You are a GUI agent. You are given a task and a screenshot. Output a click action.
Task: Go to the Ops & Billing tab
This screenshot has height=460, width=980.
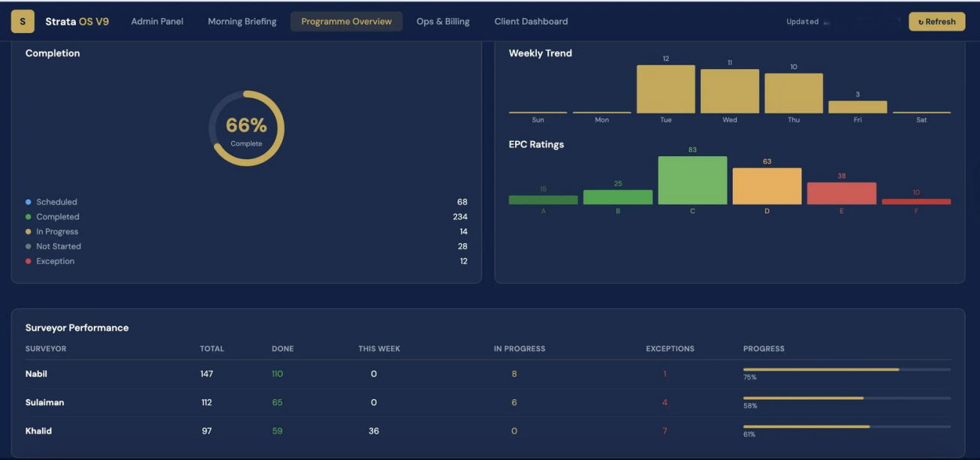click(x=443, y=22)
